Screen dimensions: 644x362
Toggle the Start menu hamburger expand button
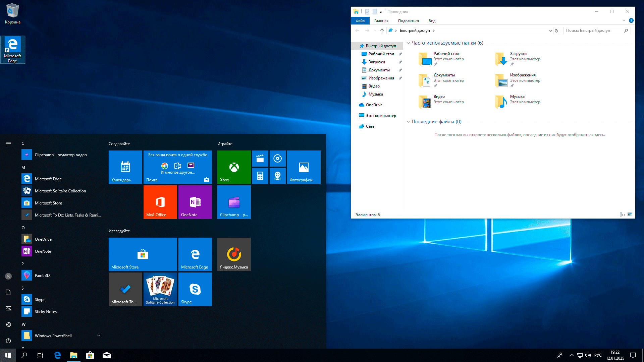pyautogui.click(x=8, y=143)
